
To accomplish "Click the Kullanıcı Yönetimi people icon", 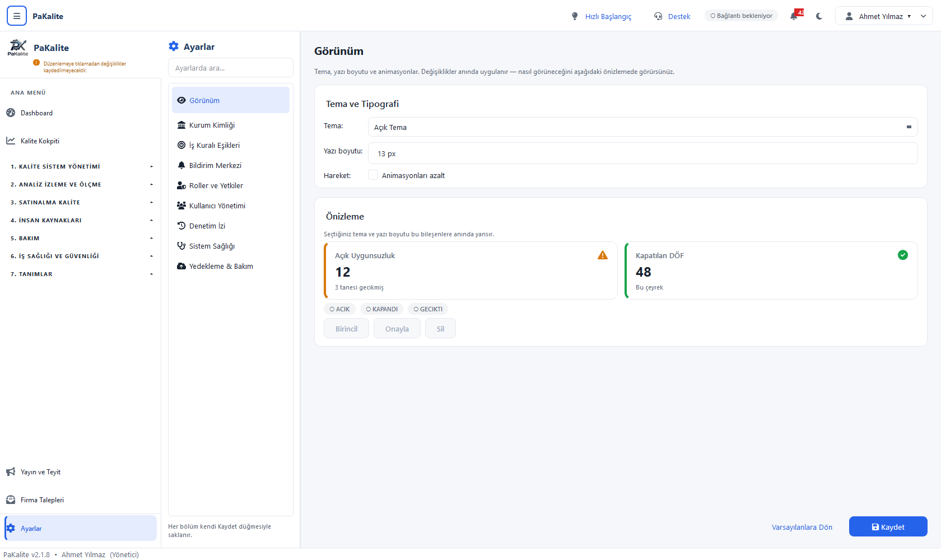I will [x=181, y=206].
